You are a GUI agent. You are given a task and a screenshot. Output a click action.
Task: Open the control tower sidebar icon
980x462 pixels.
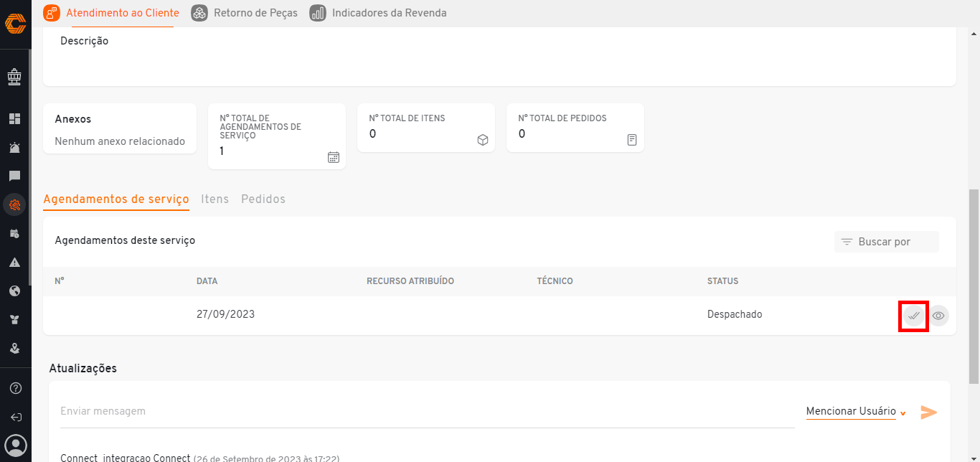click(14, 75)
